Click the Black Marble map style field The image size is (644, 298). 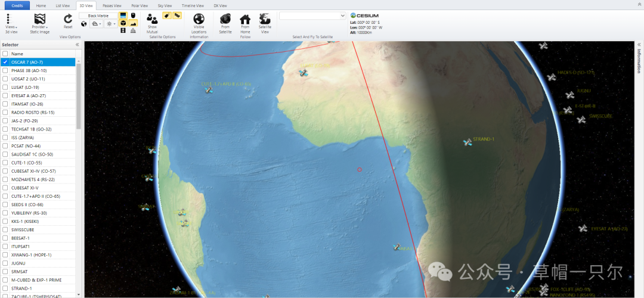[x=98, y=15]
